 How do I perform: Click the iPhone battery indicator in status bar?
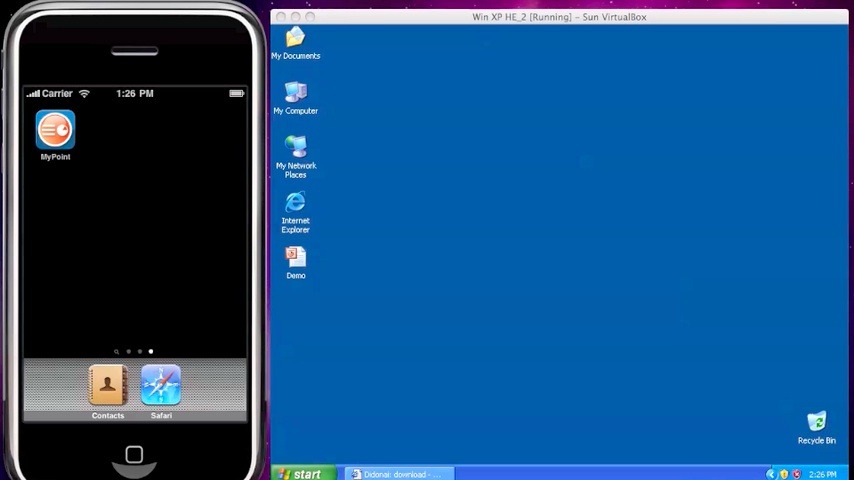[236, 94]
